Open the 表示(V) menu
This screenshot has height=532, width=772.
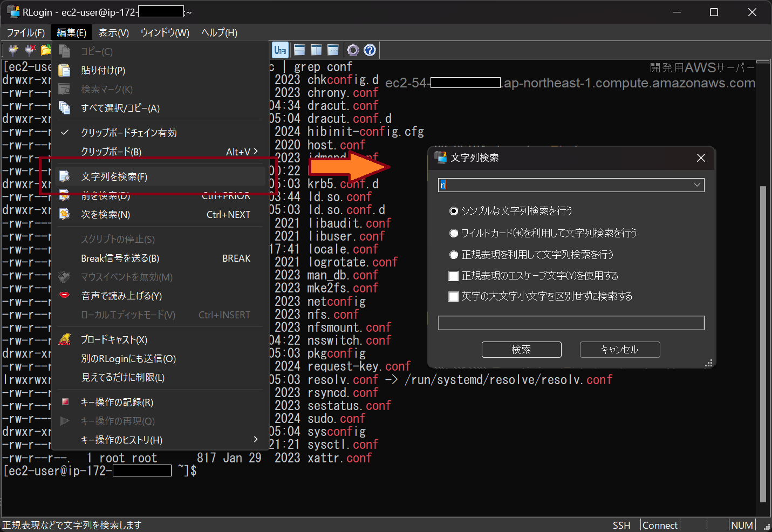pyautogui.click(x=113, y=32)
